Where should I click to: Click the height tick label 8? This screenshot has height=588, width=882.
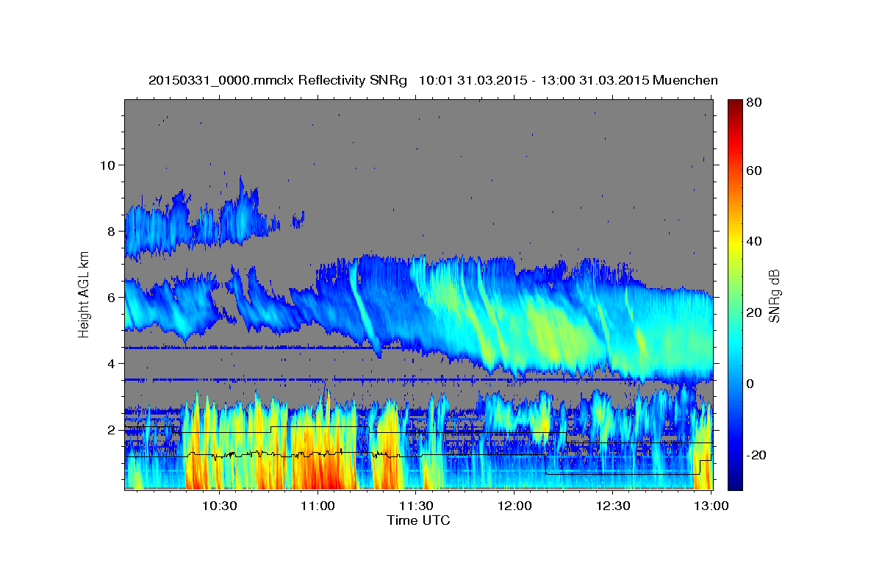click(x=112, y=231)
